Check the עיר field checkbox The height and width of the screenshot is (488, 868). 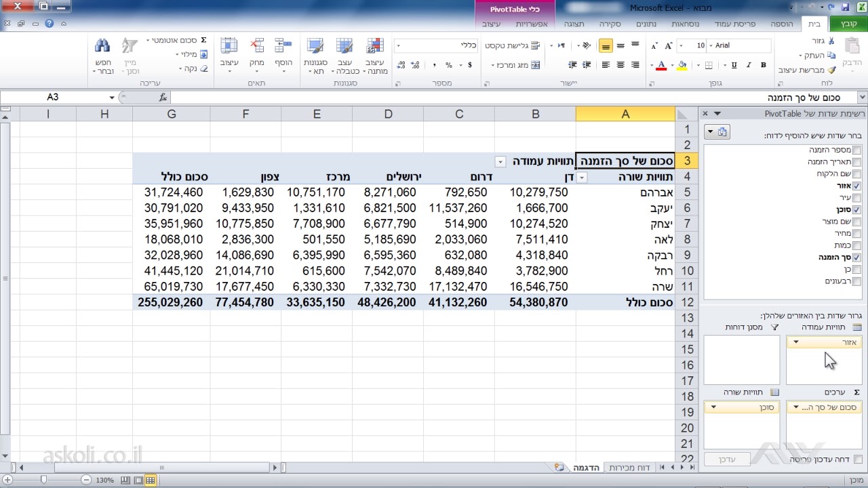point(857,198)
